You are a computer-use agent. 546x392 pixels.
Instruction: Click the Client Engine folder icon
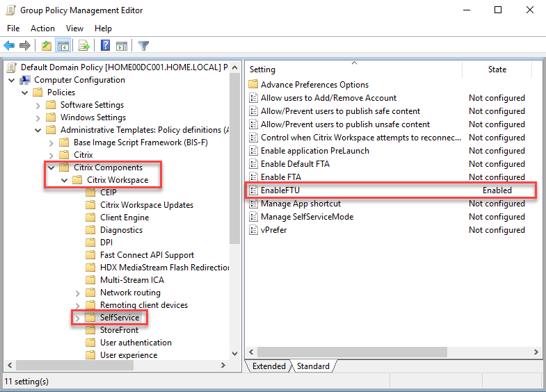[90, 218]
